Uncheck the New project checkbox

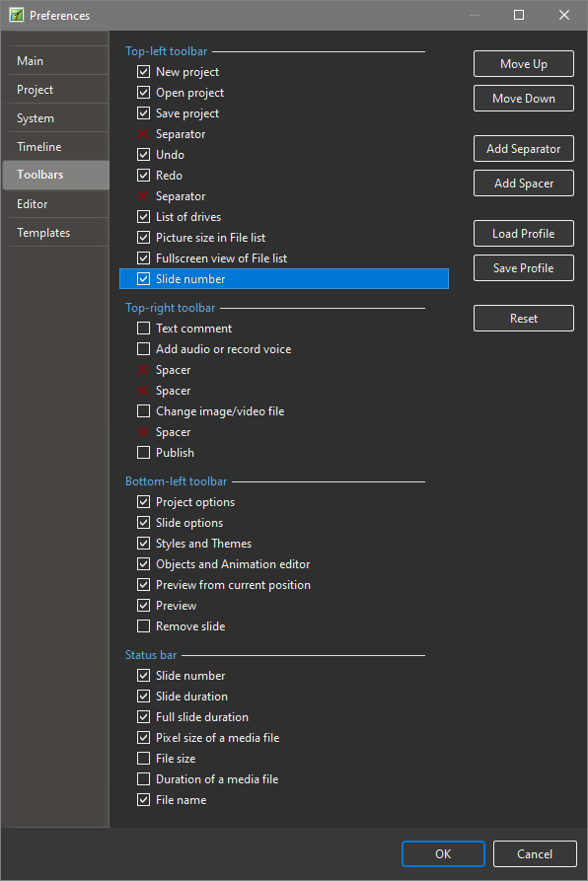[x=144, y=72]
